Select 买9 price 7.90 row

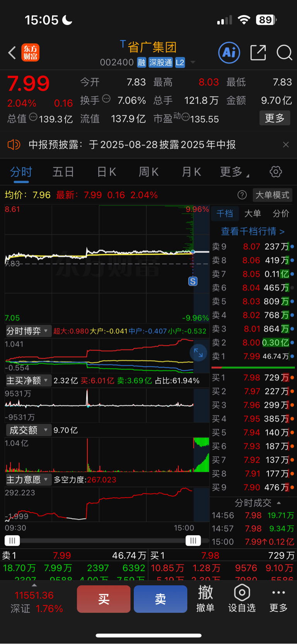253,488
